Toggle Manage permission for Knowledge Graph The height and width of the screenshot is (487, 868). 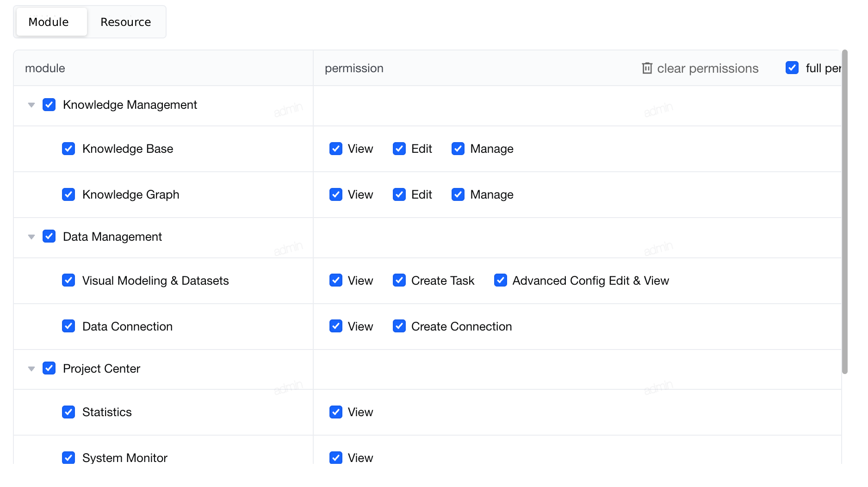pos(458,194)
